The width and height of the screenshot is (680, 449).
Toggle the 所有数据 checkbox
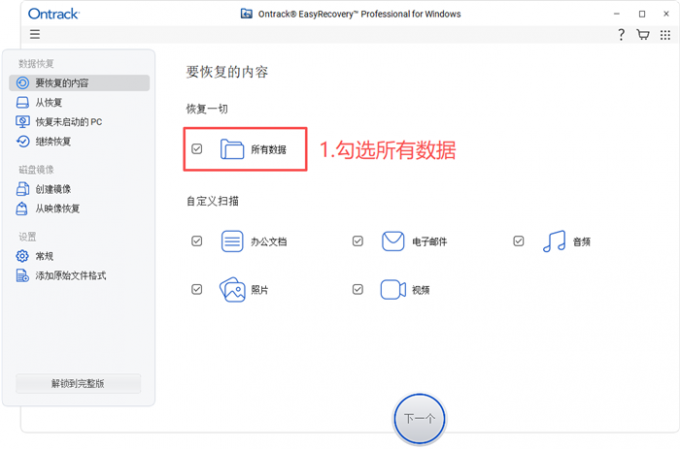pyautogui.click(x=197, y=149)
